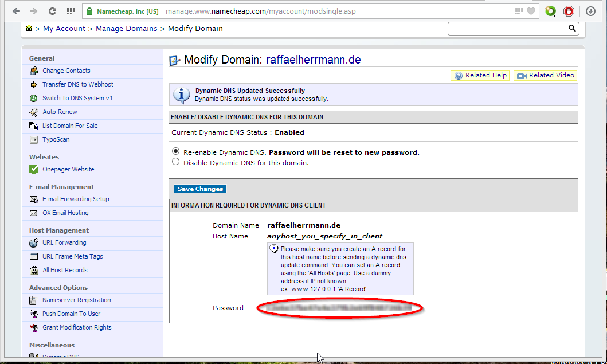Screen dimensions: 607x364
Task: Click the "Domain Name" label
Action: coord(236,225)
